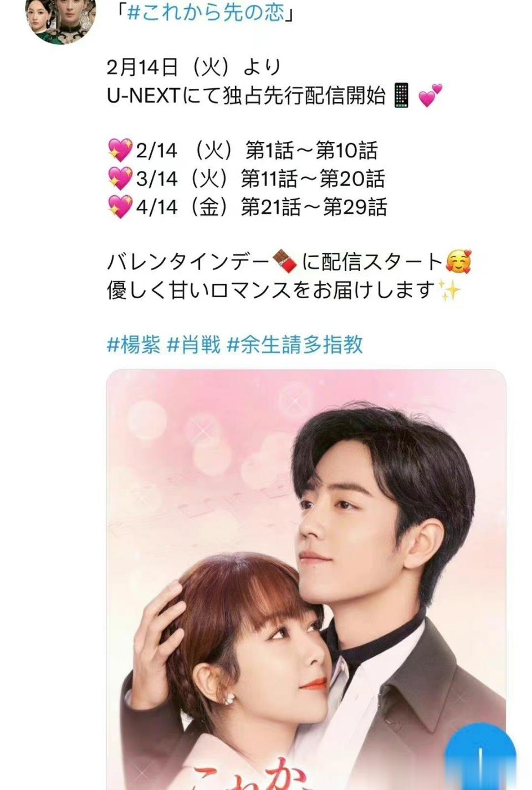This screenshot has width=532, height=790.
Task: Open the #これから先の恋 hashtag
Action: (206, 12)
